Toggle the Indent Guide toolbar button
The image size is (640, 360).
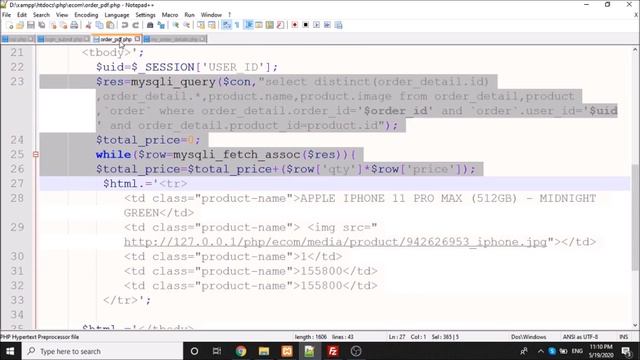pos(248,25)
